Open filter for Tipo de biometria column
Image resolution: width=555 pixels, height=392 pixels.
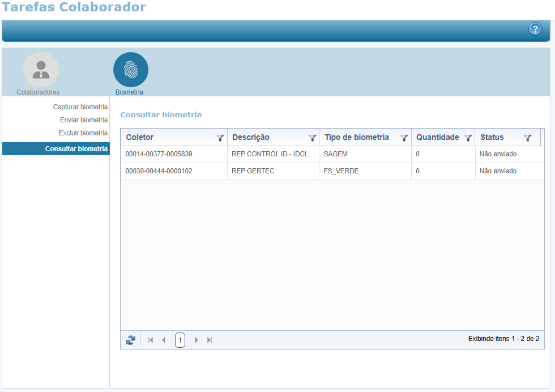[x=404, y=138]
